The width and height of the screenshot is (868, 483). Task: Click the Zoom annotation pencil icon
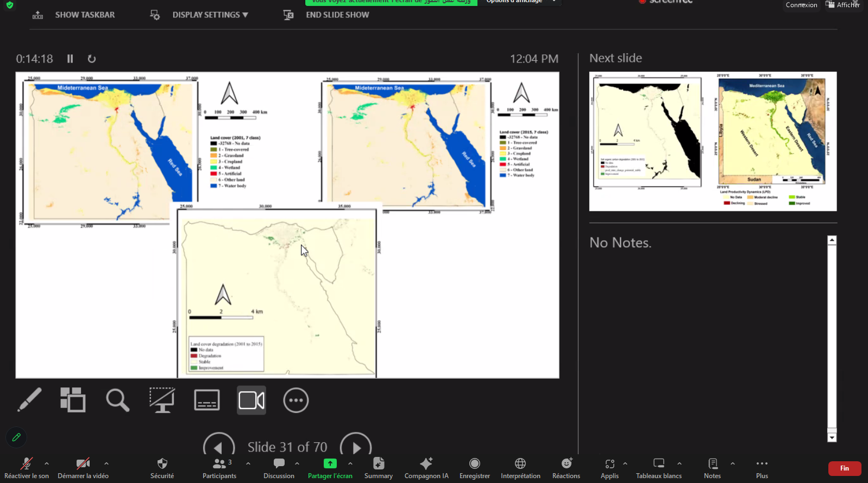coord(16,437)
